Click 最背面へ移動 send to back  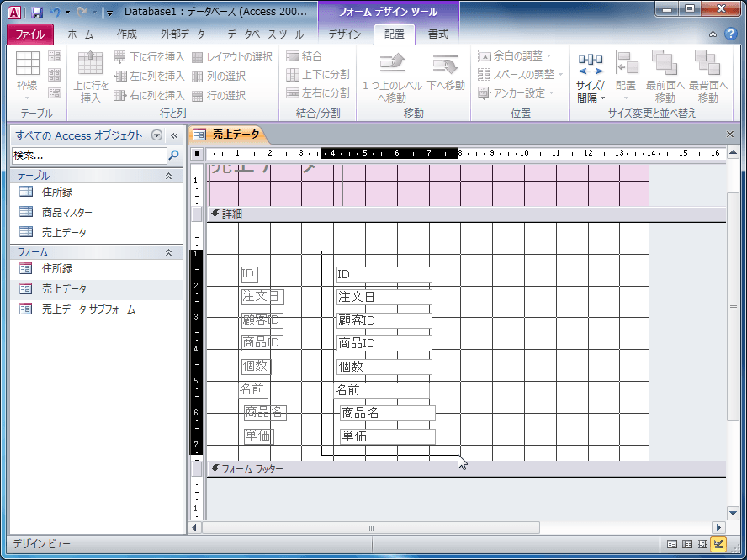(x=707, y=77)
